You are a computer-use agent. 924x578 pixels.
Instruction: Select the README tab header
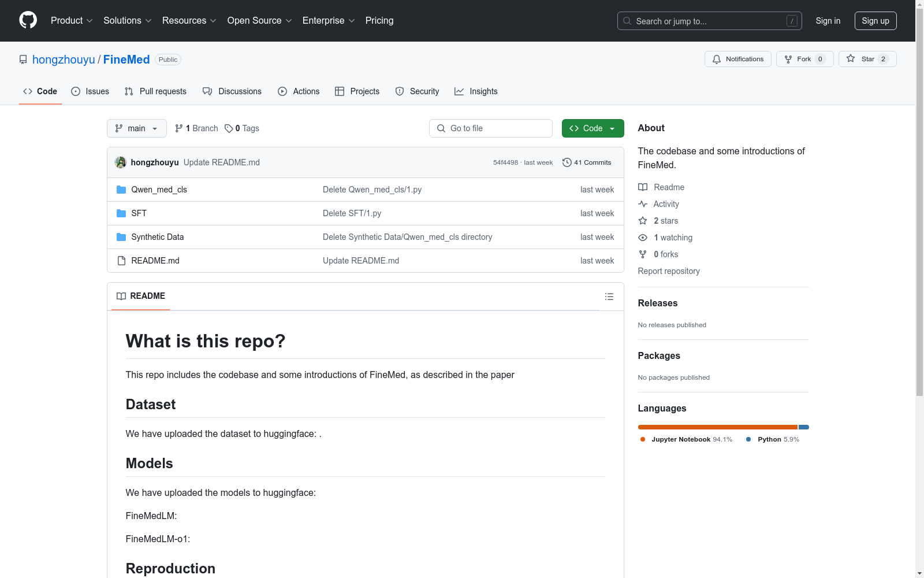coord(141,296)
